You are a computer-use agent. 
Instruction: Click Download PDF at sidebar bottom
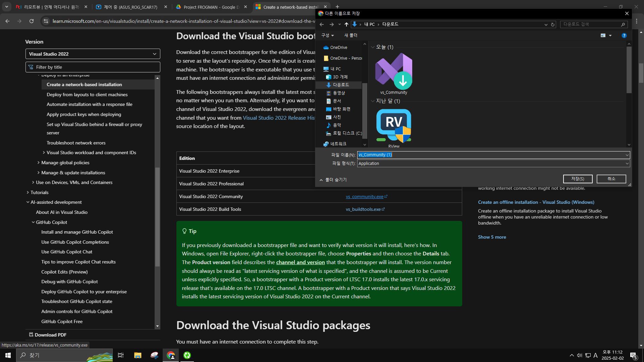click(48, 335)
